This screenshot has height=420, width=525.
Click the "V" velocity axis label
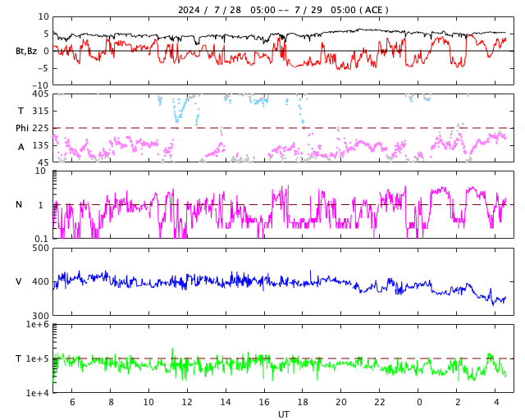pos(19,281)
